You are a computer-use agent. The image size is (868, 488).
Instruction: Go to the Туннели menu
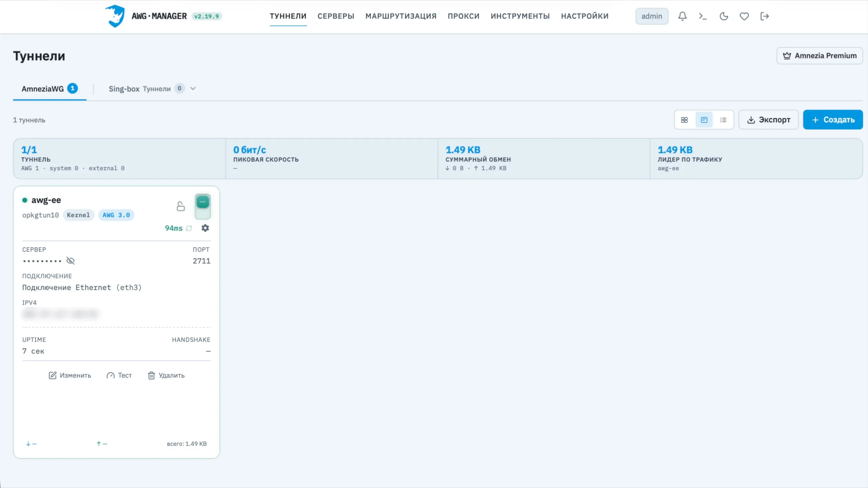pyautogui.click(x=288, y=16)
